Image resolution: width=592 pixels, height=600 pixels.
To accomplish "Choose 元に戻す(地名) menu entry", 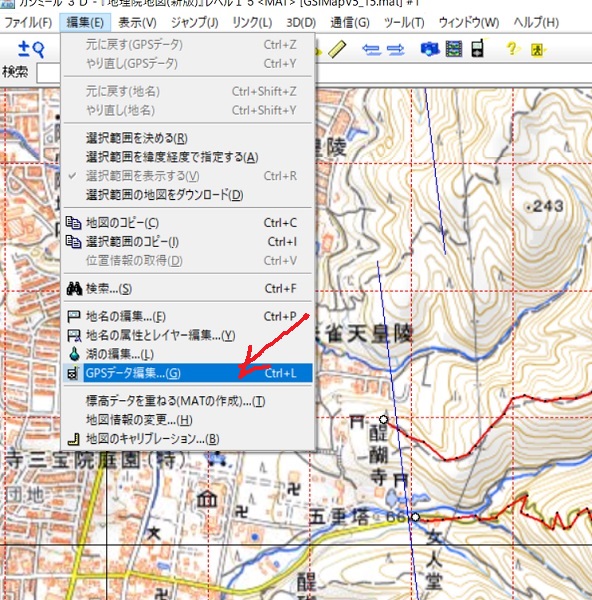I will [188, 91].
